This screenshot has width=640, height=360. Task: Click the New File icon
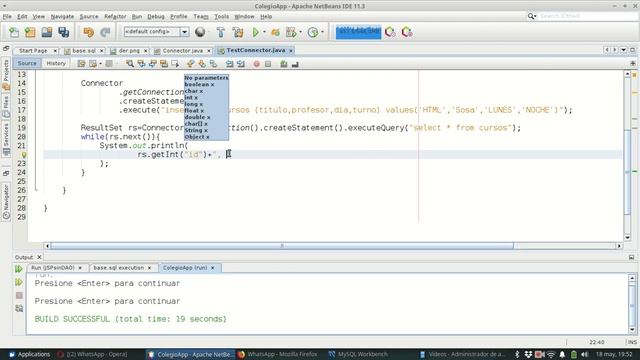click(14, 32)
